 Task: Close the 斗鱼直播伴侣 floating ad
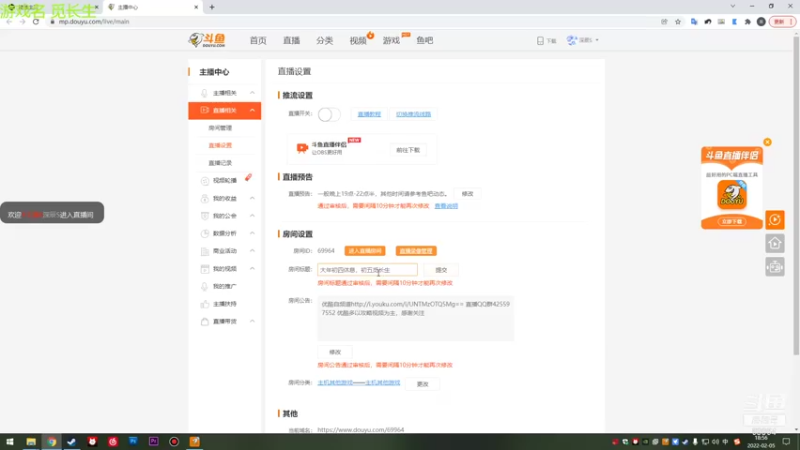(767, 142)
